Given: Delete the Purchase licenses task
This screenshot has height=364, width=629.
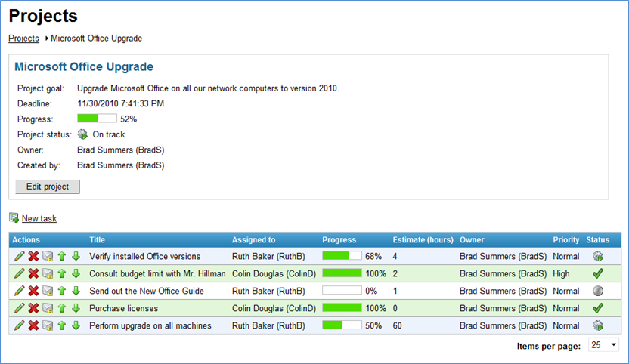Looking at the screenshot, I should coord(34,308).
